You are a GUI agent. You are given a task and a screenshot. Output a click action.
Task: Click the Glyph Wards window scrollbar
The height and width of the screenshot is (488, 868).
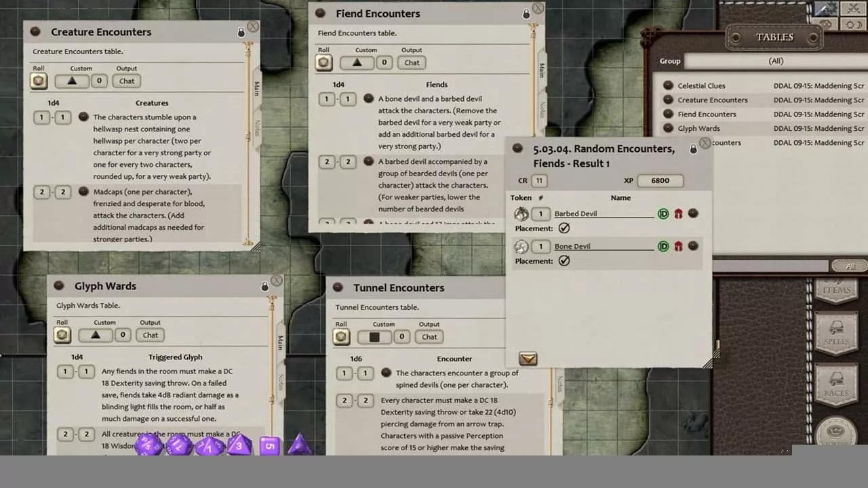pos(272,376)
